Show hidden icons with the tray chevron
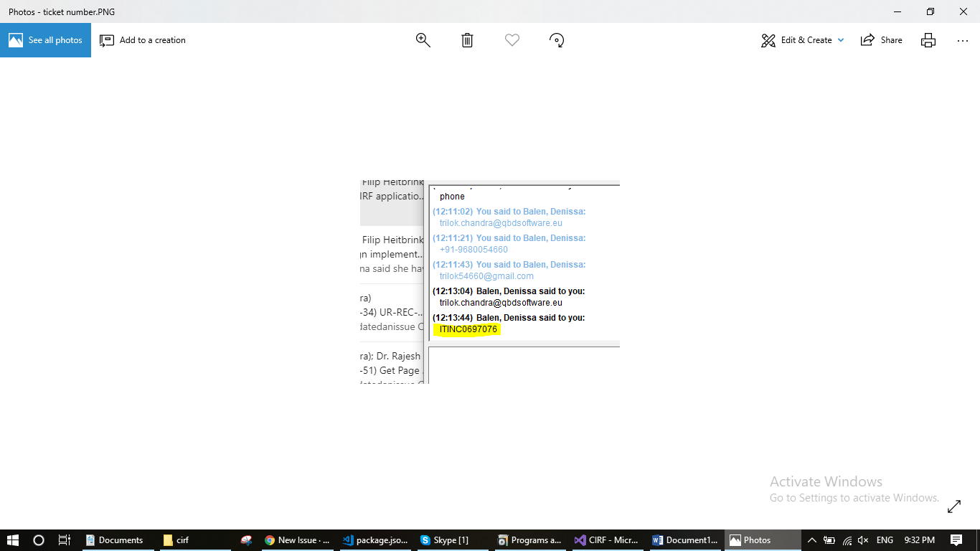This screenshot has height=551, width=980. (811, 540)
